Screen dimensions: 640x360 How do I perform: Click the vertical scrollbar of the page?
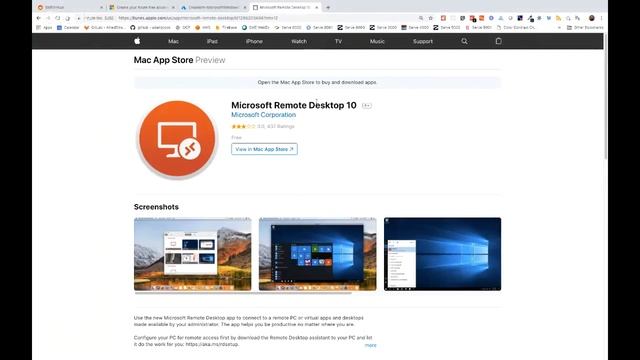605,98
